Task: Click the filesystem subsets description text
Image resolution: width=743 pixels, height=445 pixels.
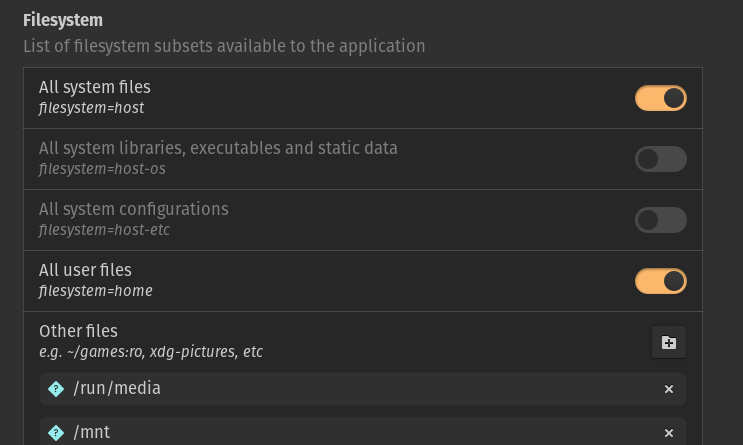Action: [224, 46]
